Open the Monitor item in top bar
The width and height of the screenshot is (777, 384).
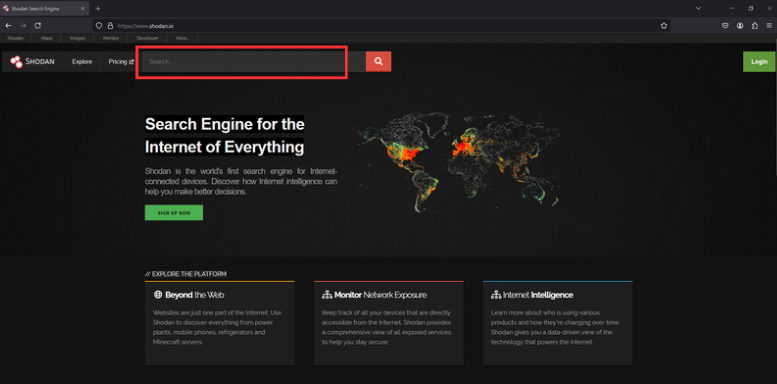[111, 38]
